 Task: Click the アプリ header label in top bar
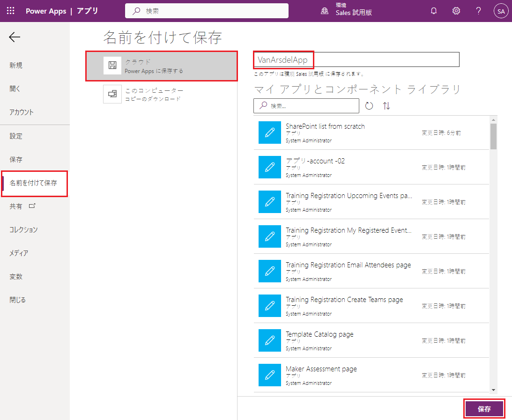tap(88, 11)
